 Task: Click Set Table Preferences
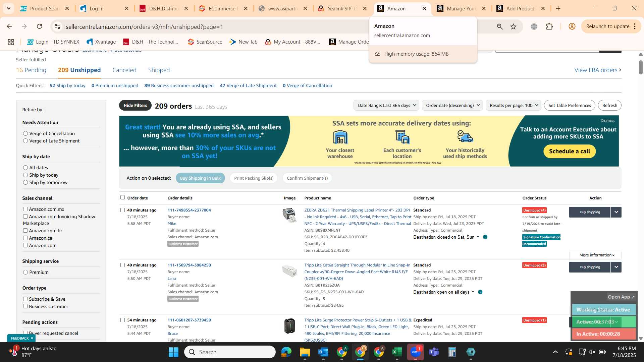click(x=570, y=105)
